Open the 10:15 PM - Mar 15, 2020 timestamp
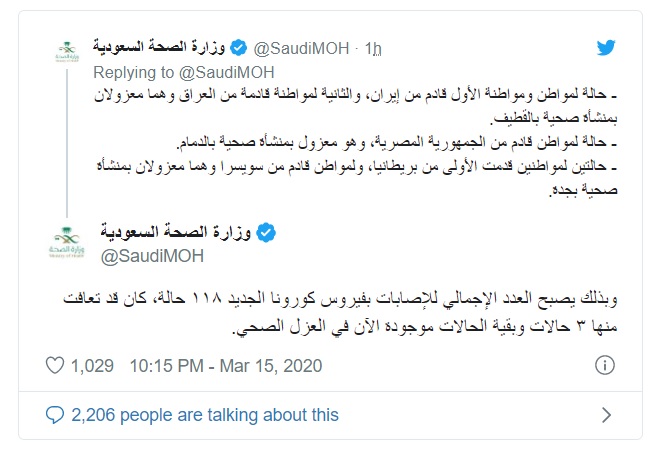This screenshot has width=660, height=454. coord(226,366)
